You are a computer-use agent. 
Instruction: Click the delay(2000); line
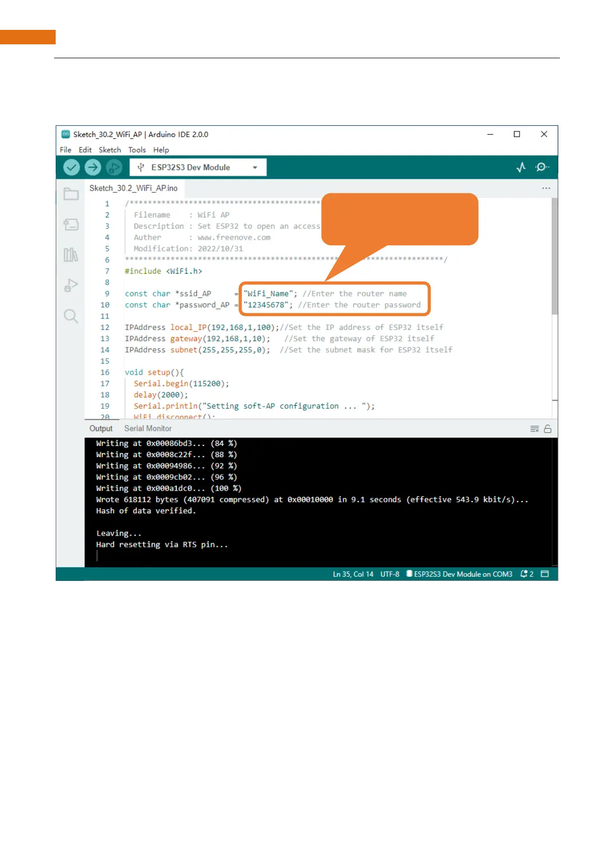(161, 395)
